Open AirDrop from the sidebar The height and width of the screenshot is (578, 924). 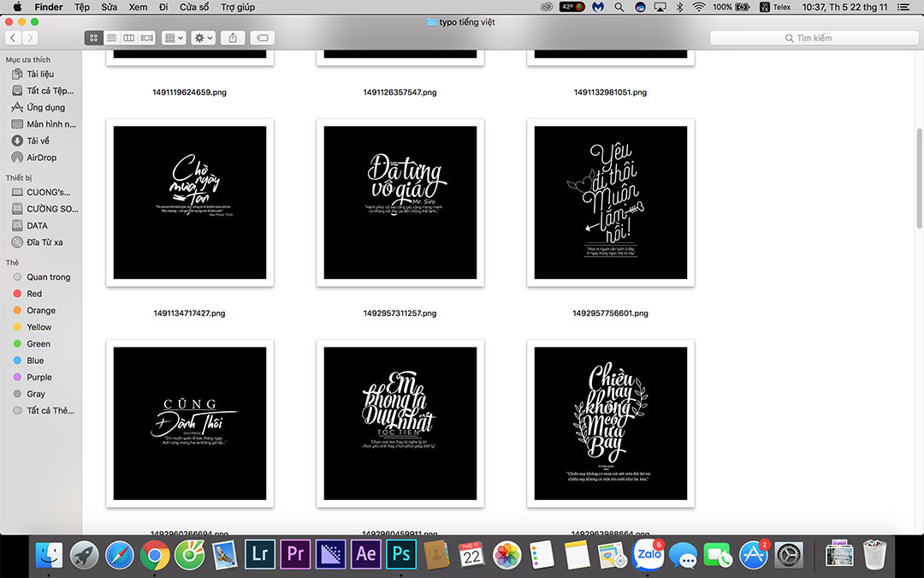click(41, 158)
